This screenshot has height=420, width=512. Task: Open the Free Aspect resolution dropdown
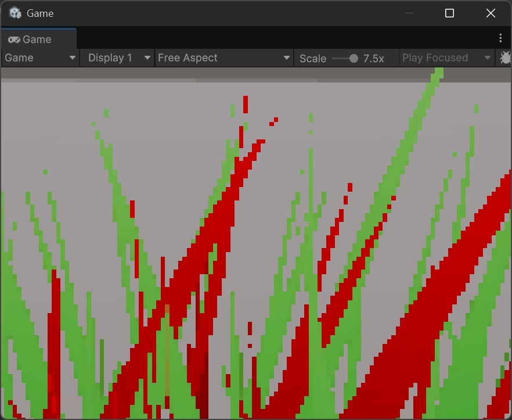click(224, 58)
